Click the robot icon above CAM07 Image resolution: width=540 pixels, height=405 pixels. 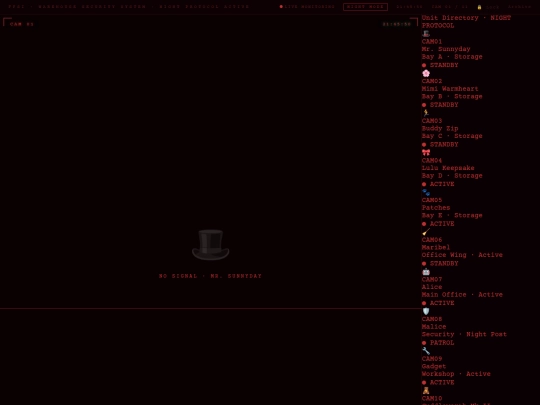(x=426, y=272)
